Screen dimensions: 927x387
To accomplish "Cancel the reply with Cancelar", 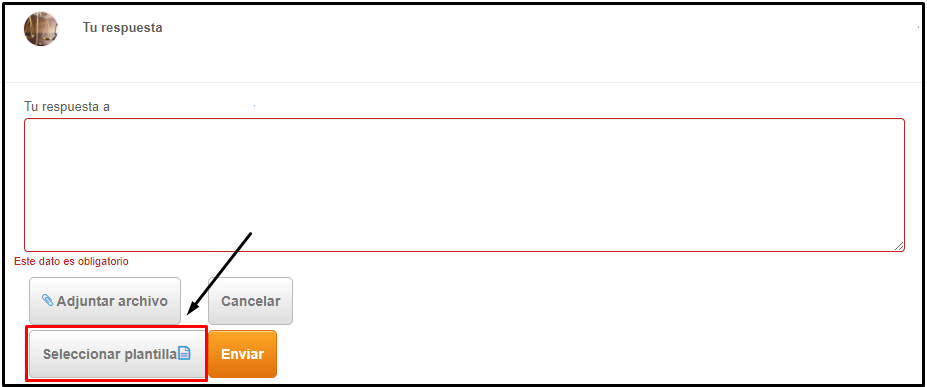I will 250,301.
